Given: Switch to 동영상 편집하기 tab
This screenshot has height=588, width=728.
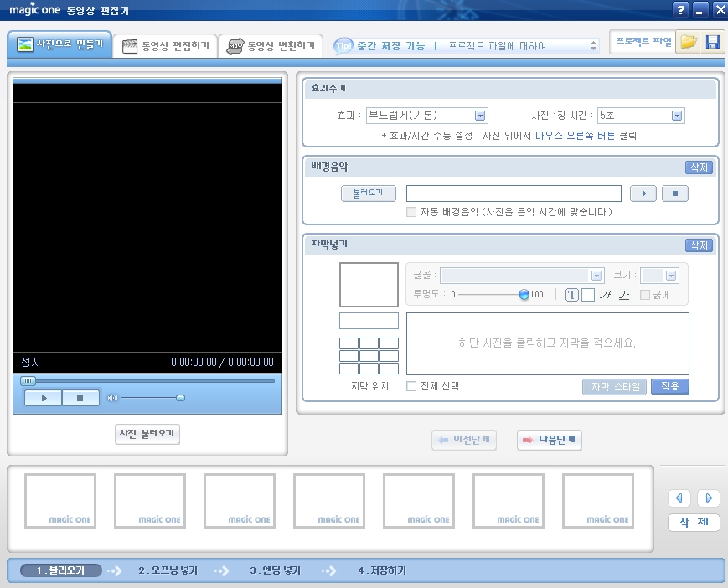Looking at the screenshot, I should coord(165,46).
